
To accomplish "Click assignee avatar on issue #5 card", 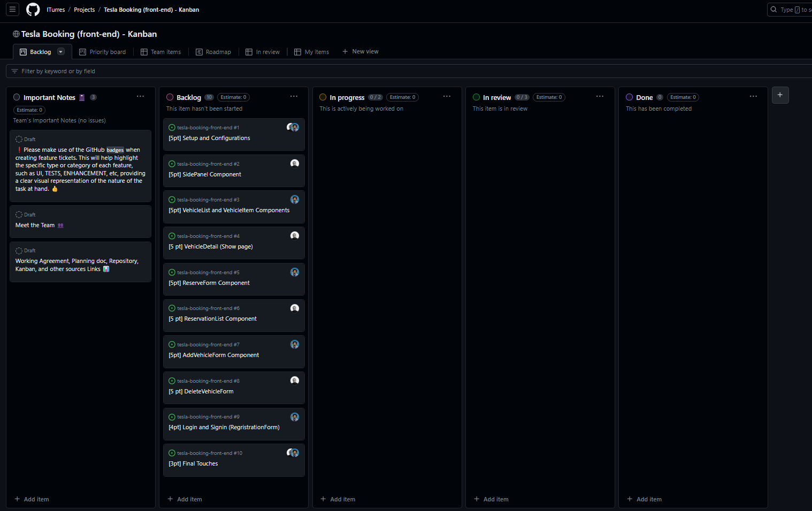I will click(x=295, y=272).
